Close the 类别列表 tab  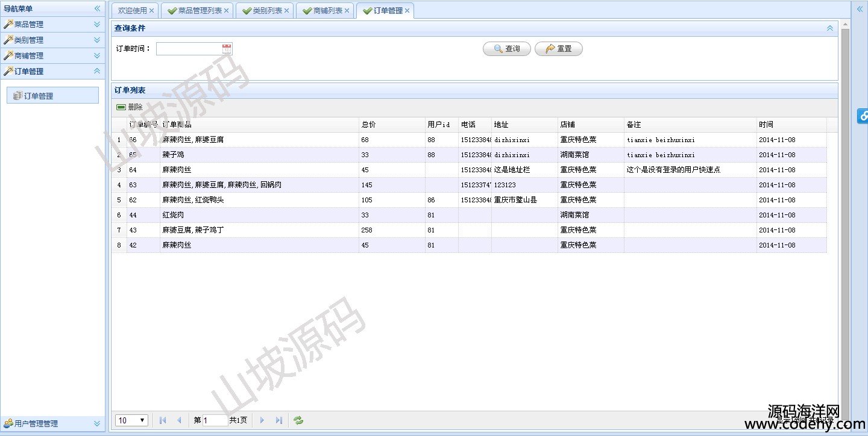pyautogui.click(x=286, y=11)
